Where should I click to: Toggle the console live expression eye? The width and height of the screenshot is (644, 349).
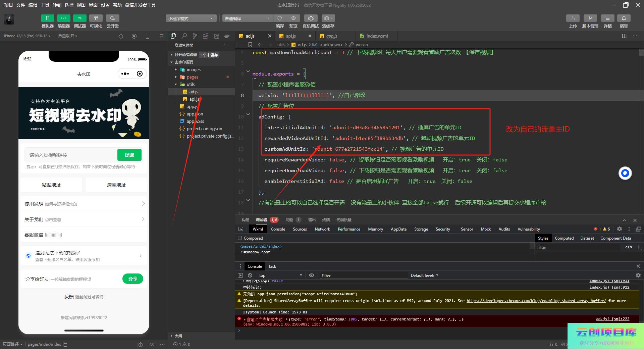pos(312,275)
